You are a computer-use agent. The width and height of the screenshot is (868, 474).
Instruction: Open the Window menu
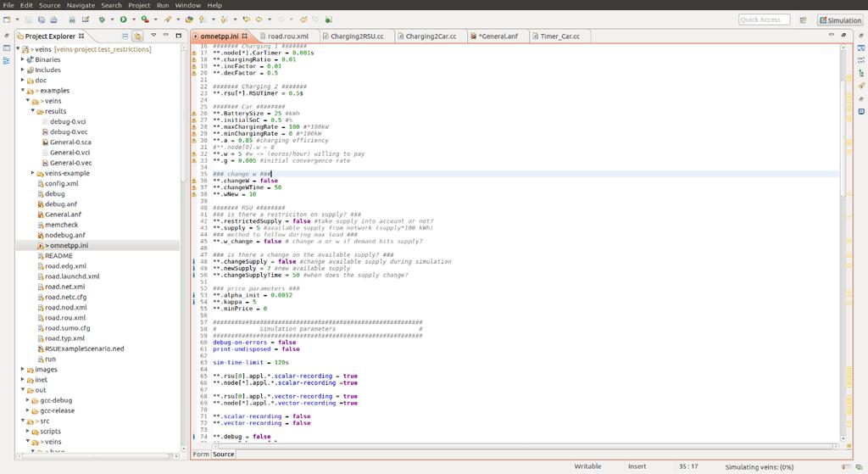pyautogui.click(x=187, y=5)
